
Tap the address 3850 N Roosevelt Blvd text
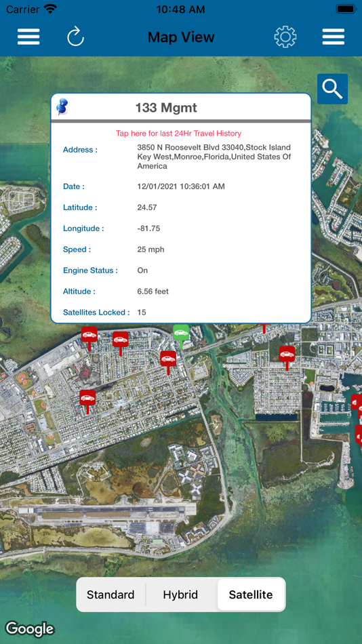pos(214,157)
